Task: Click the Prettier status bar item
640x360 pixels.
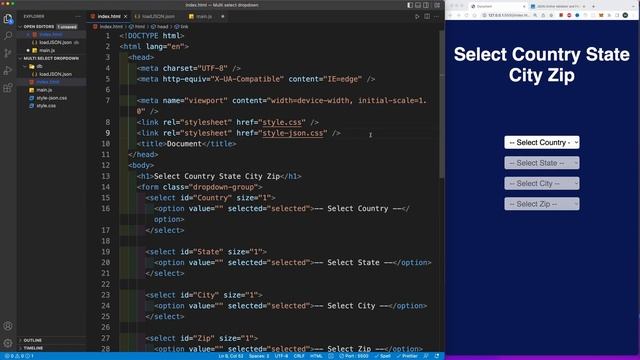Action: pyautogui.click(x=407, y=356)
